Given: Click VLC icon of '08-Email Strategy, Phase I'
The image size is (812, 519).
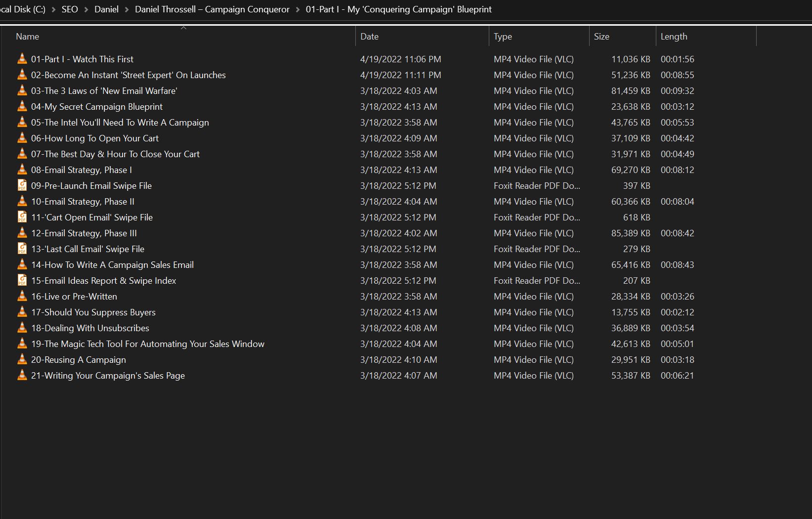Looking at the screenshot, I should click(x=22, y=170).
